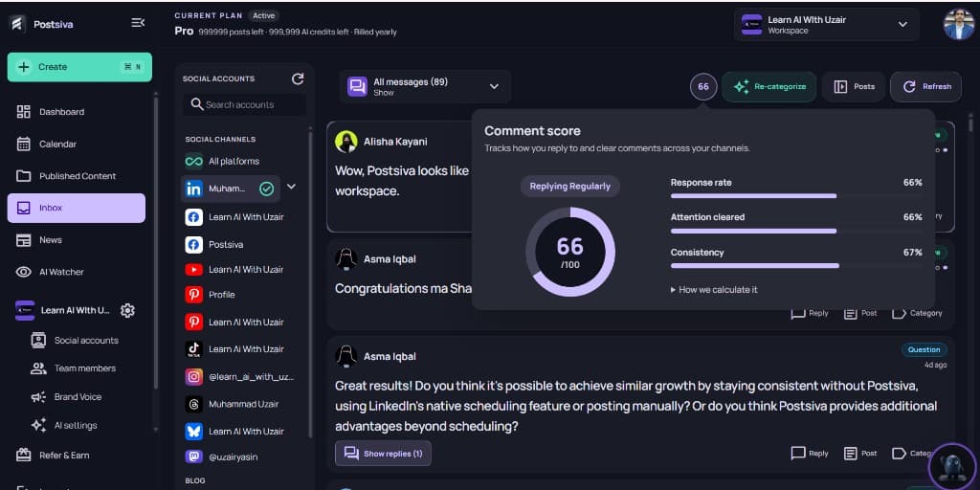Click the Re-categorize button
Viewport: 980px width, 490px height.
769,87
